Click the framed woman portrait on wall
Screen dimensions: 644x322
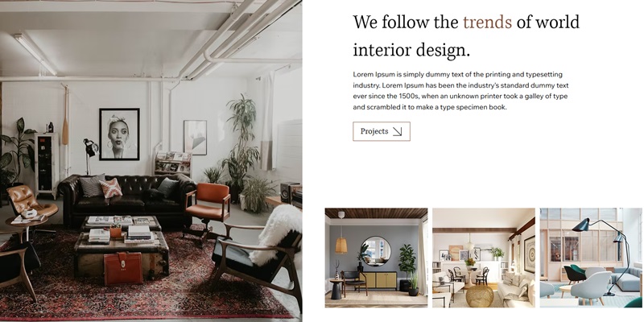pos(119,134)
